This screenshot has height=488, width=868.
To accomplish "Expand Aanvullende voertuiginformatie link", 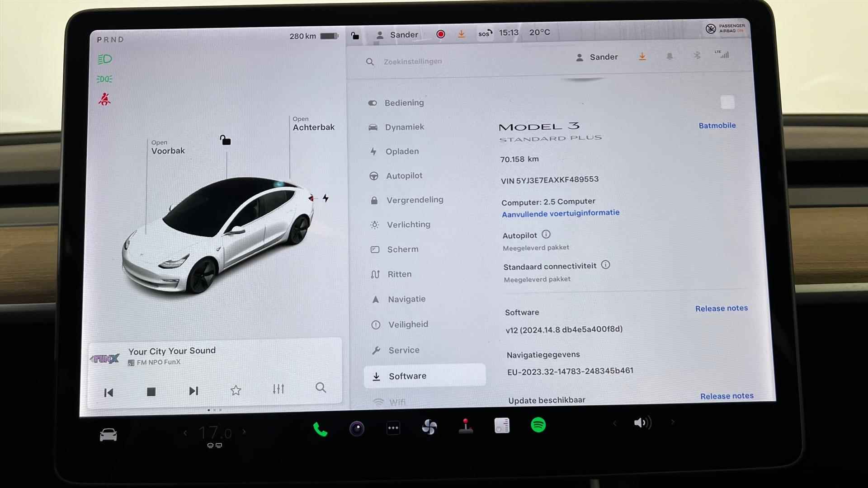I will (x=561, y=213).
